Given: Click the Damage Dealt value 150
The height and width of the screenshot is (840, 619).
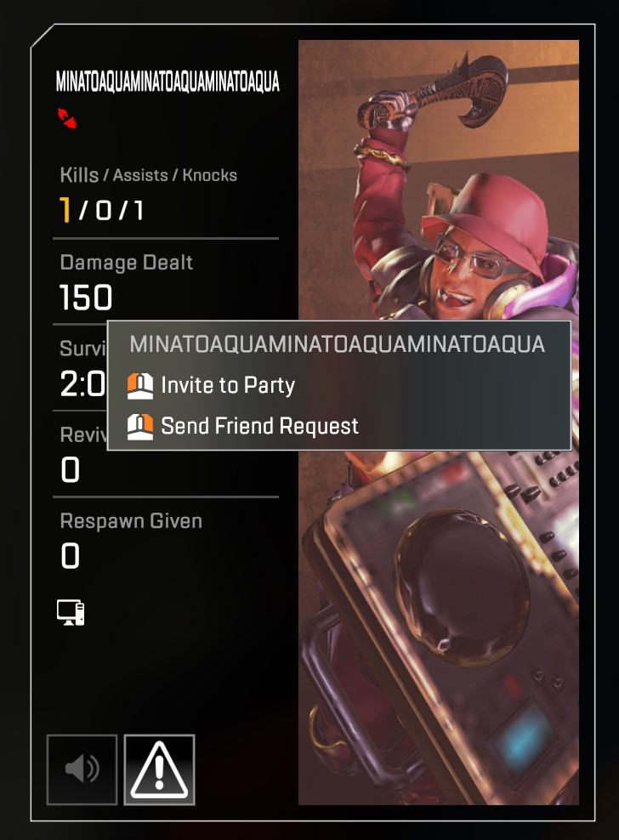Looking at the screenshot, I should click(86, 298).
